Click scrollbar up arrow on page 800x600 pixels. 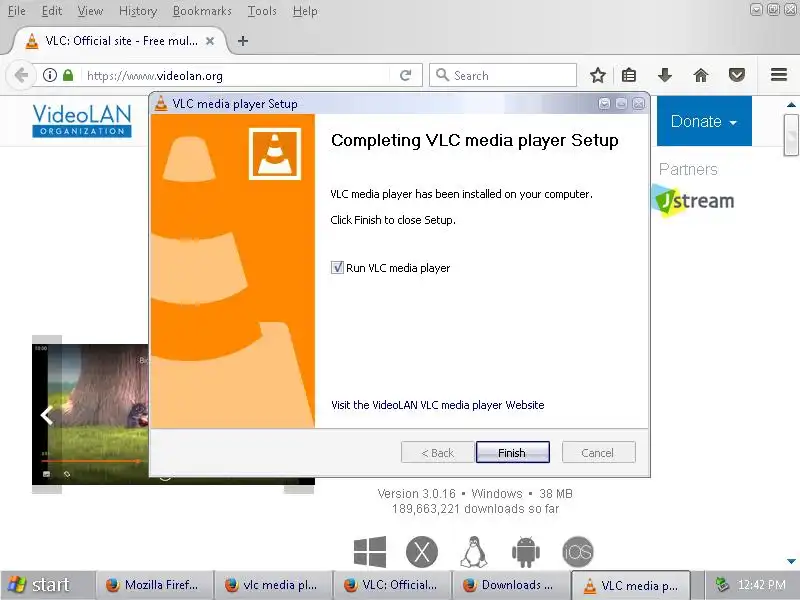791,104
